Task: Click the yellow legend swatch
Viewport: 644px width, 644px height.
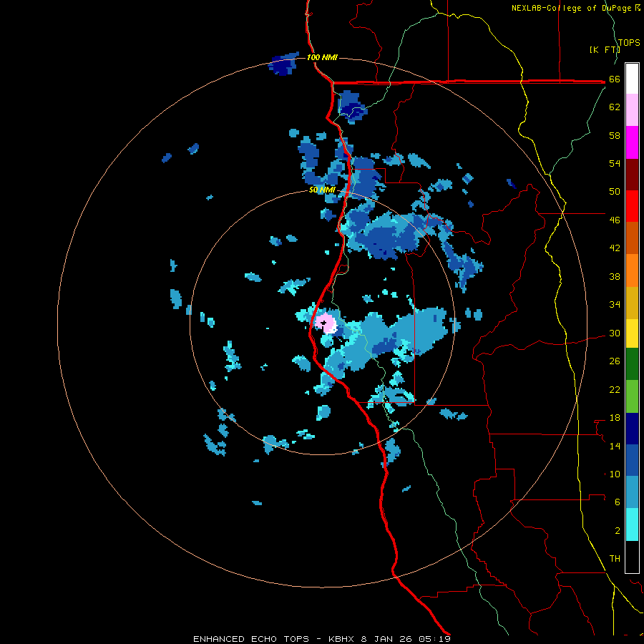Action: click(632, 333)
